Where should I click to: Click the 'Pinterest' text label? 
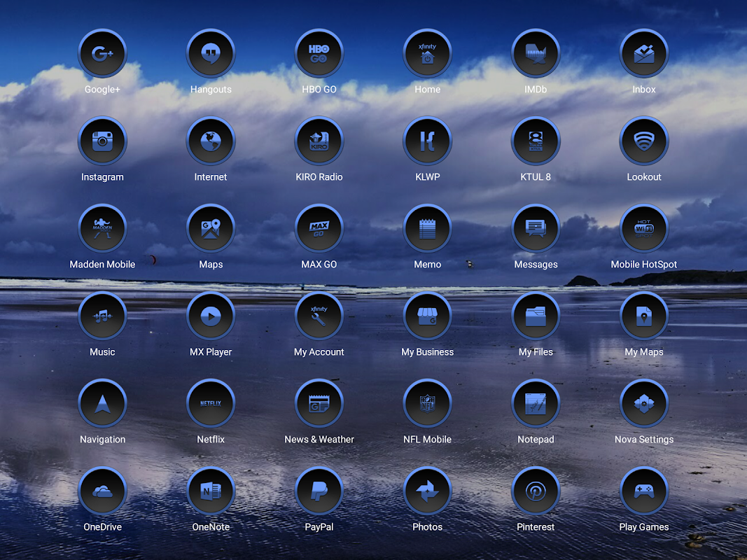point(536,527)
